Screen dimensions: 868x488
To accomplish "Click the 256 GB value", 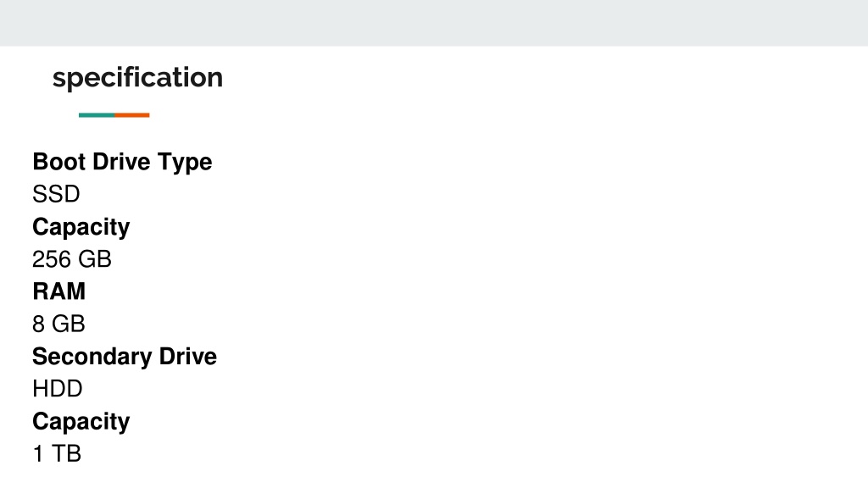I will (72, 259).
